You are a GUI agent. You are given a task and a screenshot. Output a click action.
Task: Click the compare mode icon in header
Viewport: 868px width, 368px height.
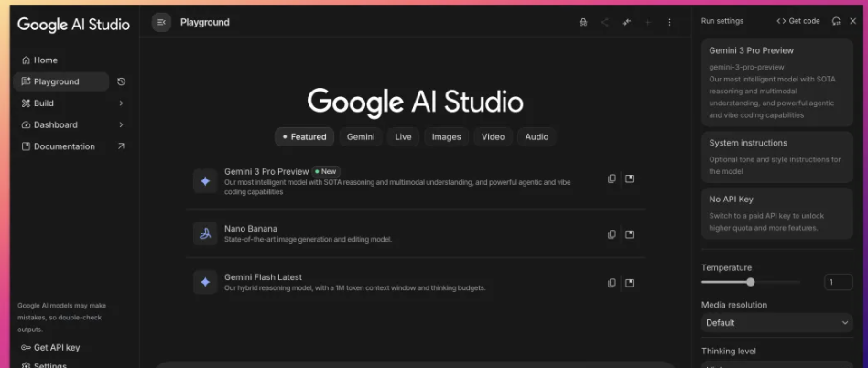626,22
